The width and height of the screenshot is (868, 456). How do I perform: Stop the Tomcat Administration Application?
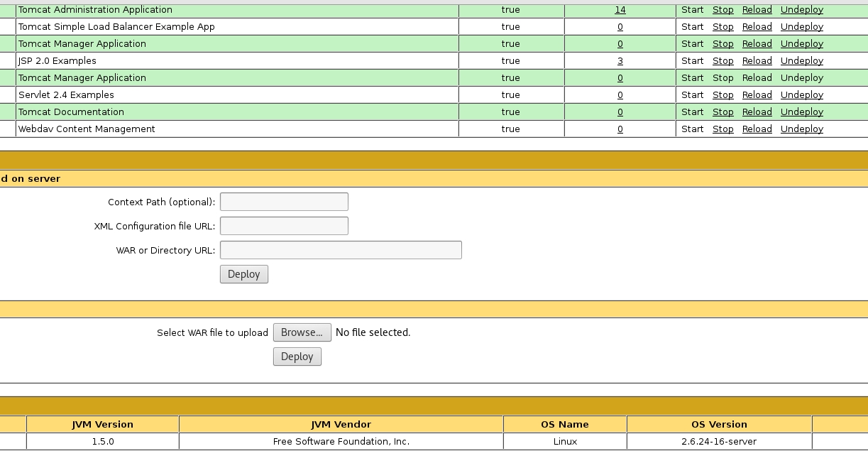(723, 10)
